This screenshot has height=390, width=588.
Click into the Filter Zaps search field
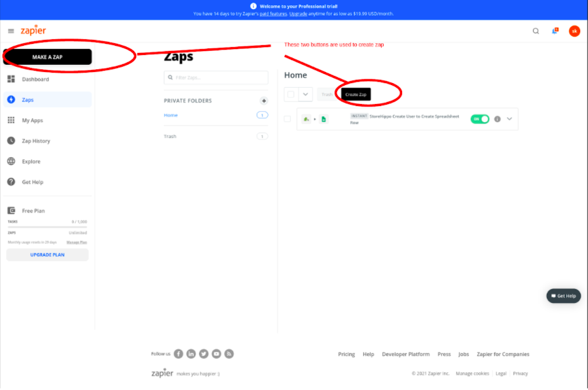pyautogui.click(x=216, y=78)
